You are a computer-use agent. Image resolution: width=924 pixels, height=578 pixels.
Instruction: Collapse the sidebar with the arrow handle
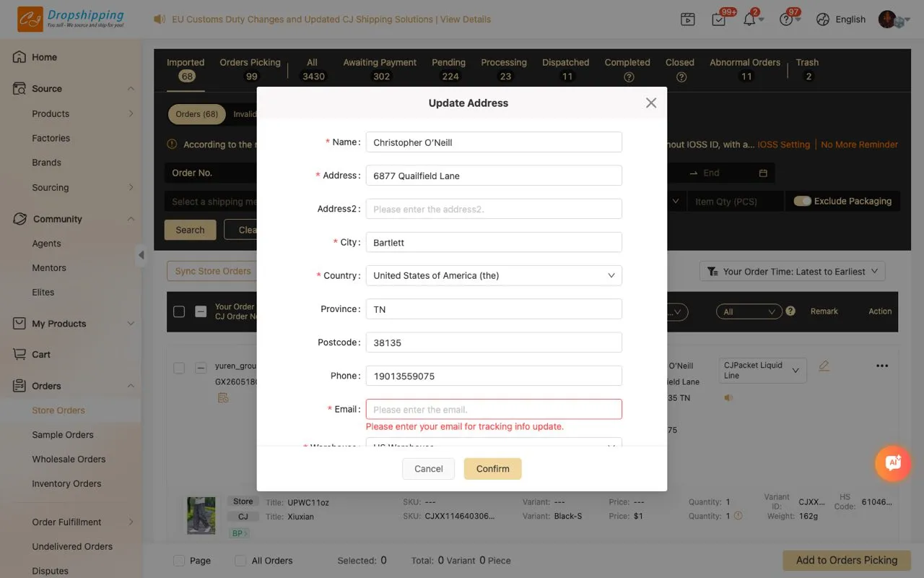coord(141,255)
